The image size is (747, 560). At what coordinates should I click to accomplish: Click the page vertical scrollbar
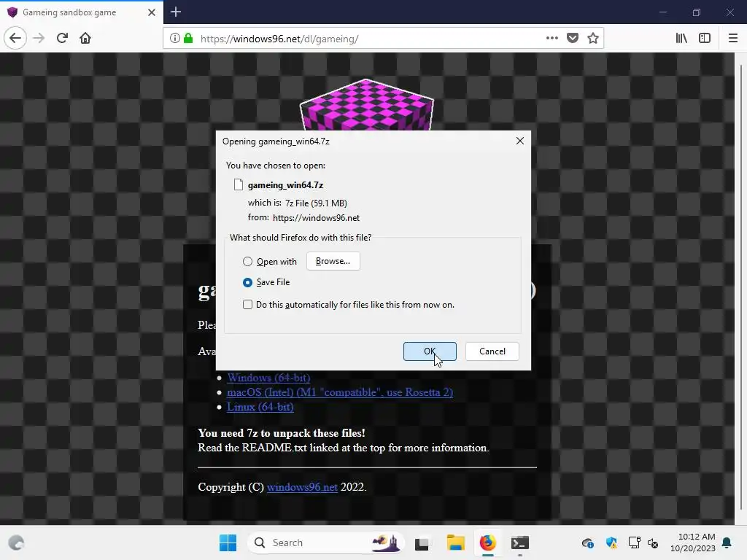point(741,289)
